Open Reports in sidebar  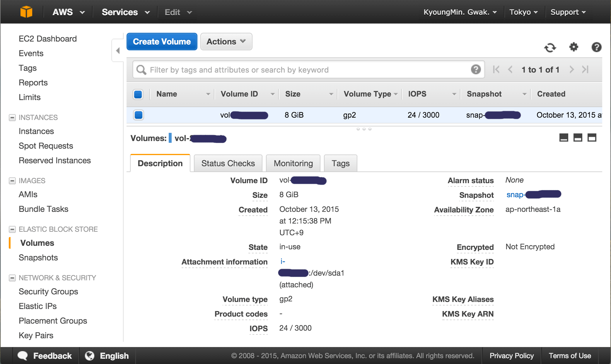pyautogui.click(x=33, y=83)
